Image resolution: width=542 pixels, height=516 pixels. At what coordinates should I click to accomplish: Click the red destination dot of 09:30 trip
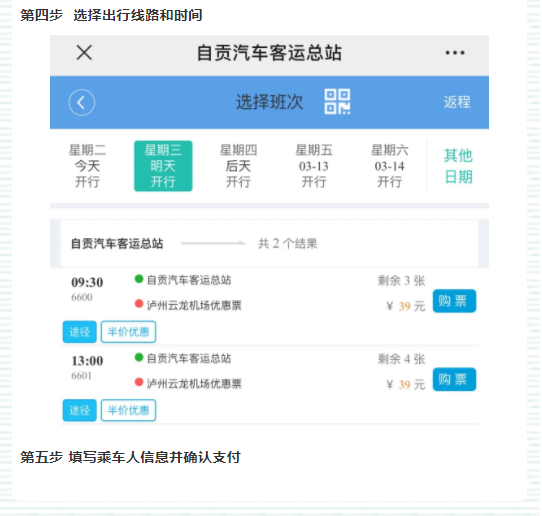[x=139, y=304]
